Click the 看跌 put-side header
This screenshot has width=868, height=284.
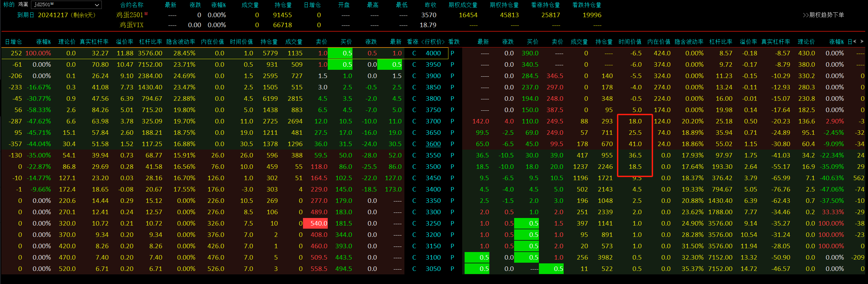[x=454, y=42]
